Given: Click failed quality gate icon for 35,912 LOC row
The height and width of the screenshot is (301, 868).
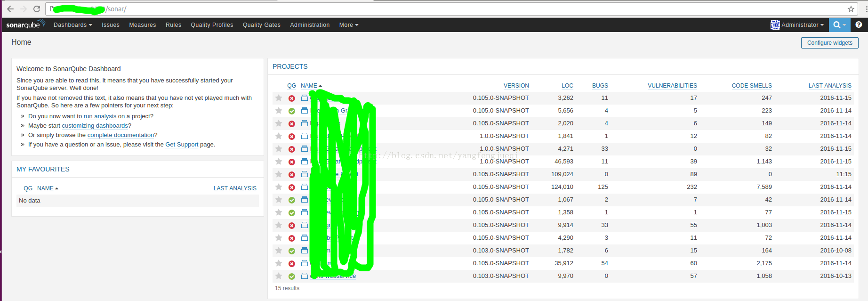Looking at the screenshot, I should click(x=292, y=264).
